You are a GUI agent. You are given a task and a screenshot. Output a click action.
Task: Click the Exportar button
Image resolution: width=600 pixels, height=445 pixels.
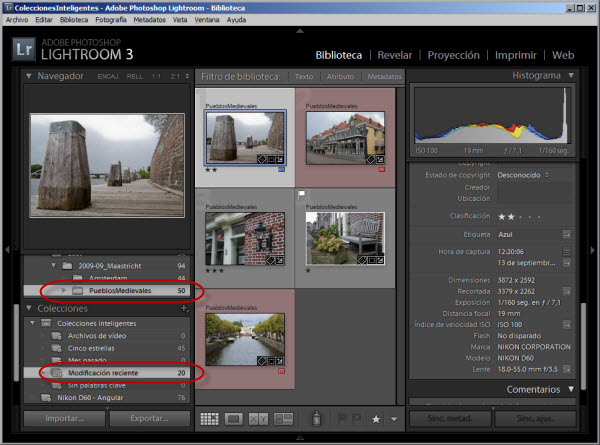tap(149, 418)
